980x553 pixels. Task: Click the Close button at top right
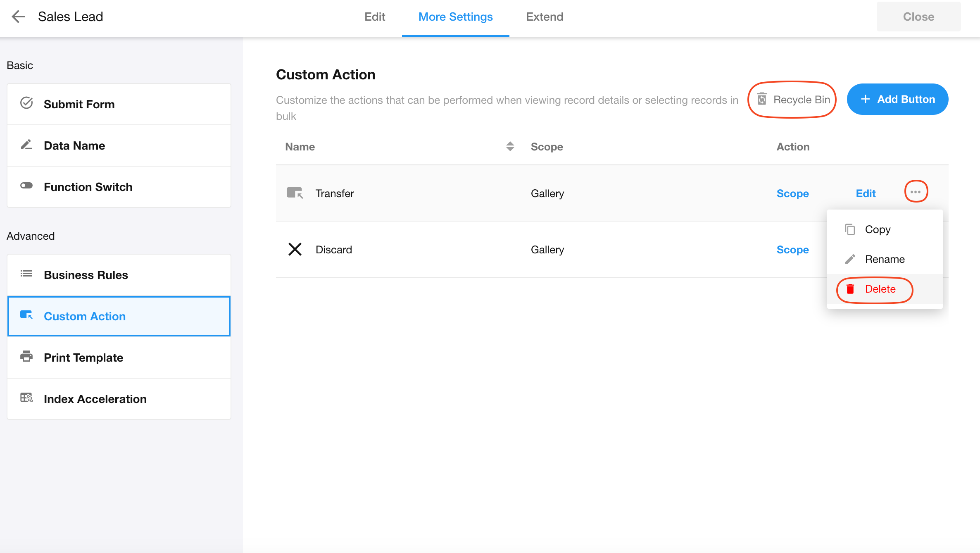click(918, 17)
